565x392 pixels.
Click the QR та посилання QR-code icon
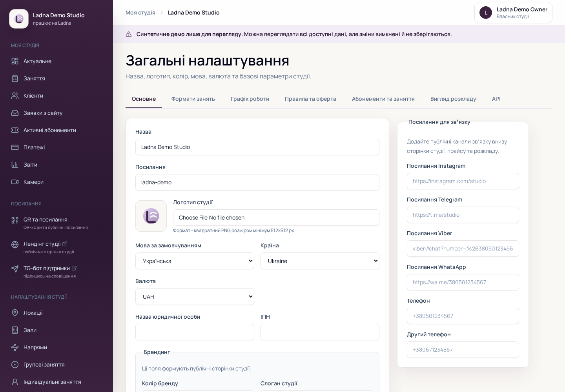[x=15, y=220]
